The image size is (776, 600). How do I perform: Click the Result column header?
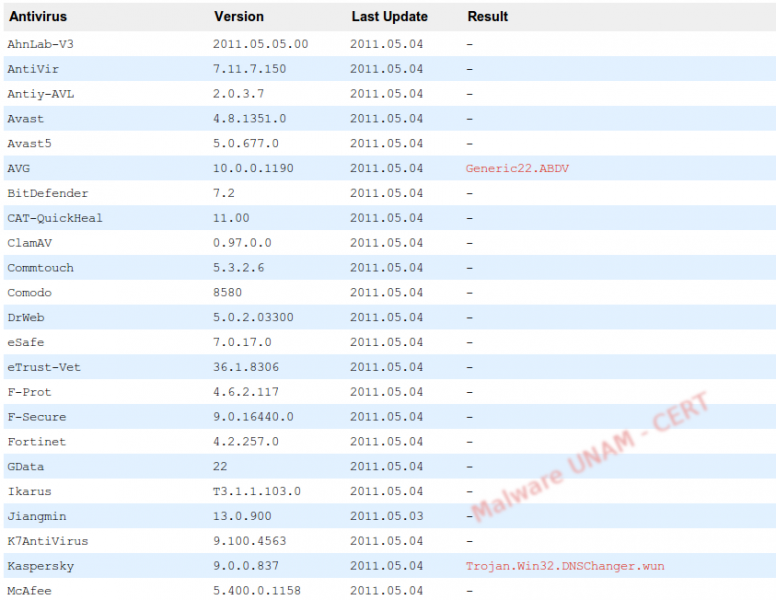pos(487,16)
